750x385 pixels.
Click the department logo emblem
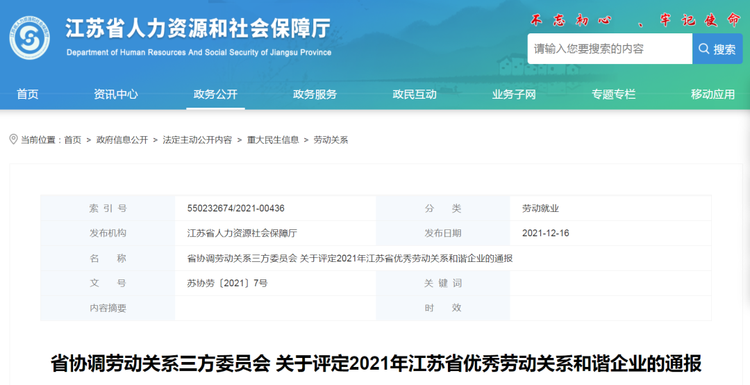30,38
